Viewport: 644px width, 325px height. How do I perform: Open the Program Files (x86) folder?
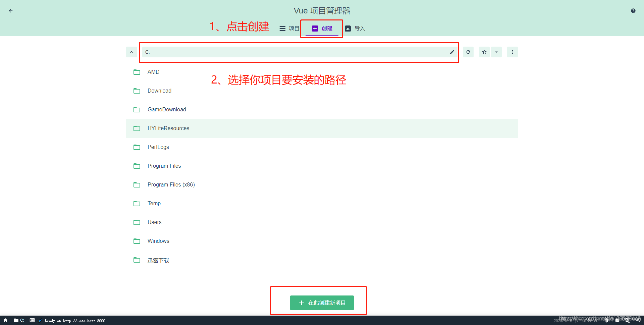pyautogui.click(x=322, y=185)
